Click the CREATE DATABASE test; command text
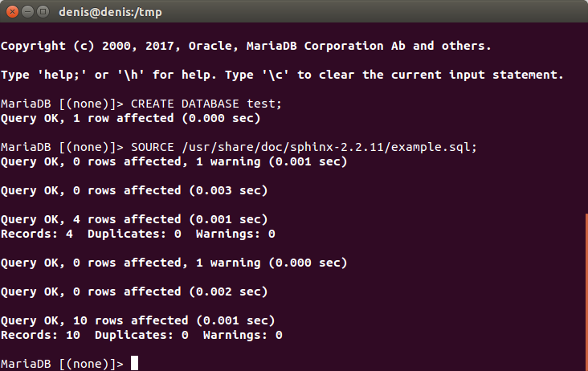588x371 pixels. click(206, 104)
